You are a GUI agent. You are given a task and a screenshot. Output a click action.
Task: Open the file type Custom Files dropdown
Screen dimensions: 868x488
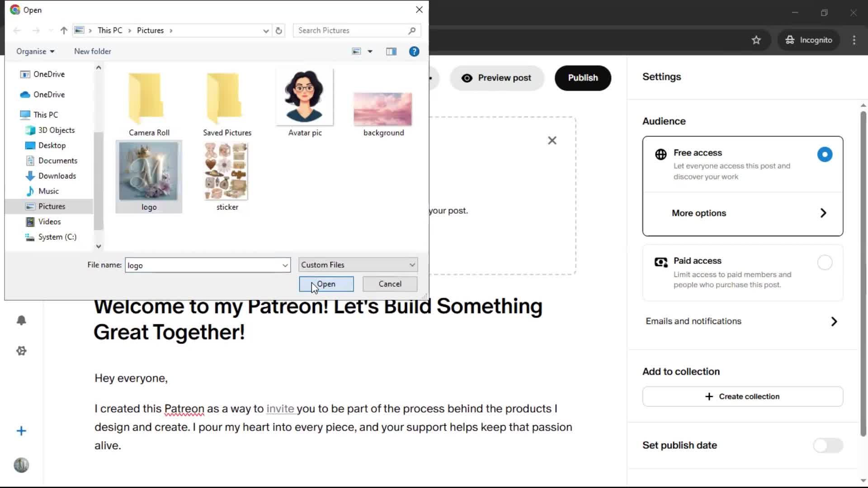point(358,265)
